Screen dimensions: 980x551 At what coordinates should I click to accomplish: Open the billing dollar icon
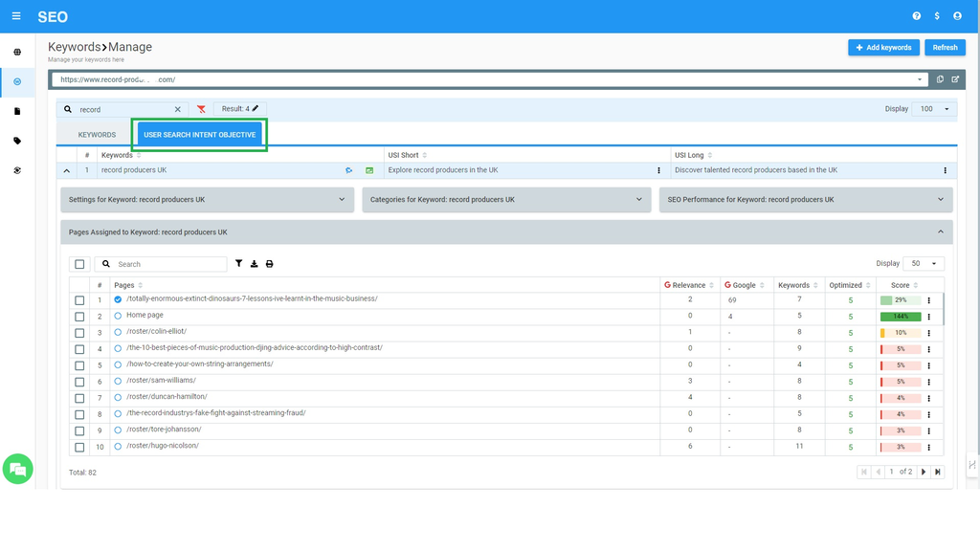point(937,16)
